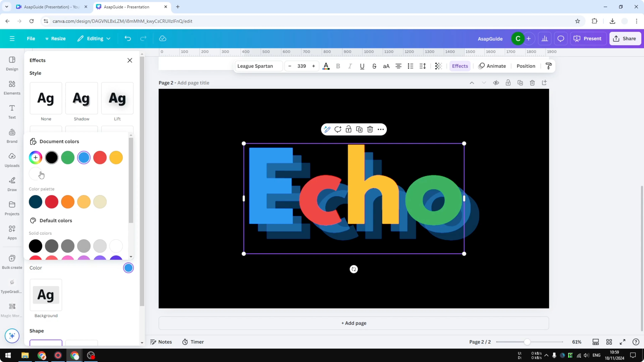Select the Text tool in the sidebar
Screen dimensions: 644x362
12,111
